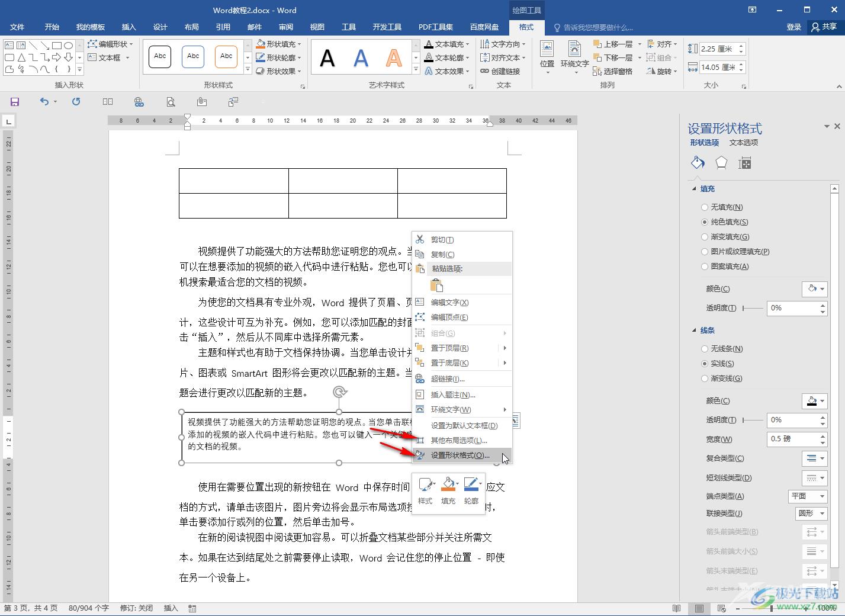This screenshot has width=845, height=616.
Task: Choose Edit Text in context menu
Action: [x=462, y=303]
